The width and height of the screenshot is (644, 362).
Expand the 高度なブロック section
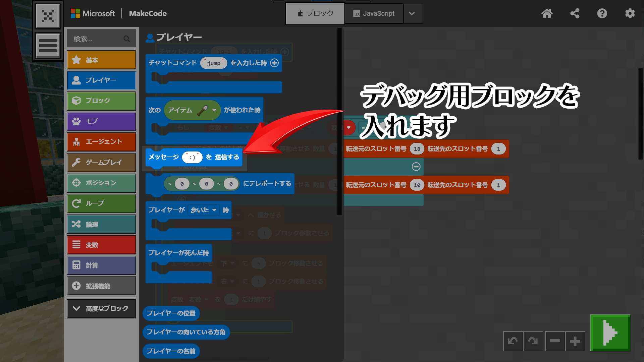(x=101, y=308)
